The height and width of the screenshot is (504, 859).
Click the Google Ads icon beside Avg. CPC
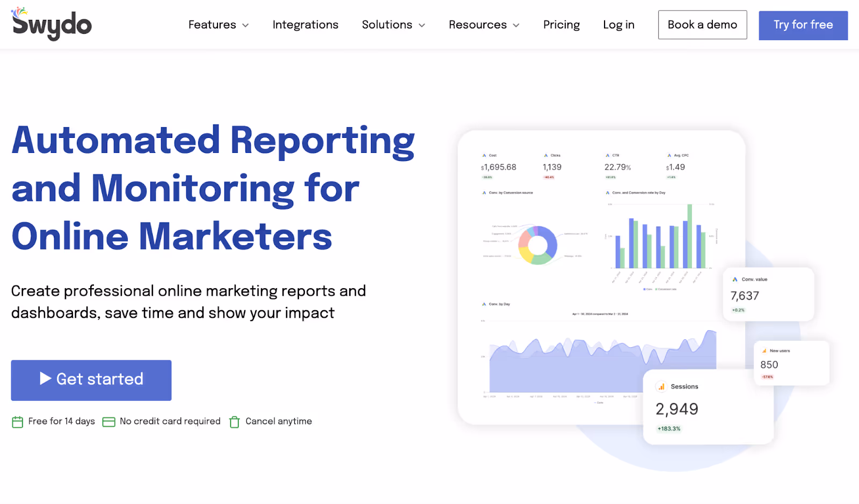coord(669,156)
